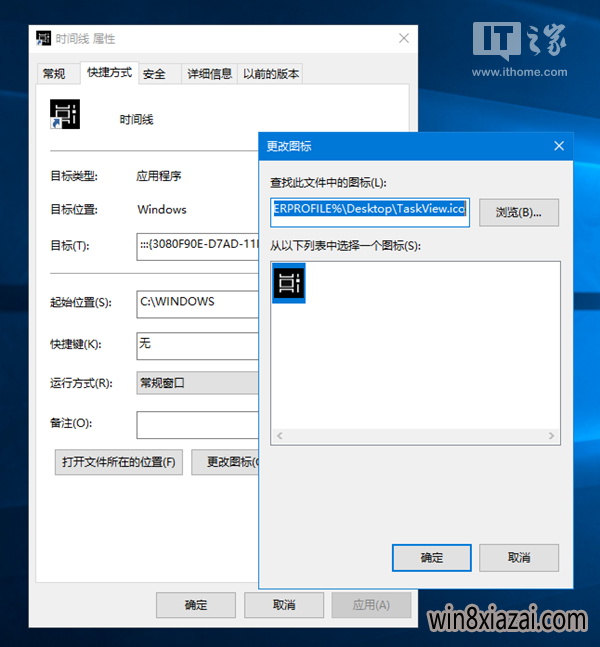Image resolution: width=600 pixels, height=647 pixels.
Task: Click 确定 in 时间线 属性 window
Action: point(196,605)
